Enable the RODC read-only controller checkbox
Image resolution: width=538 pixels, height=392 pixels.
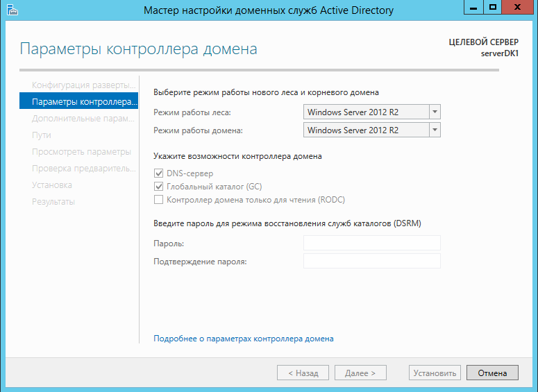[x=158, y=200]
